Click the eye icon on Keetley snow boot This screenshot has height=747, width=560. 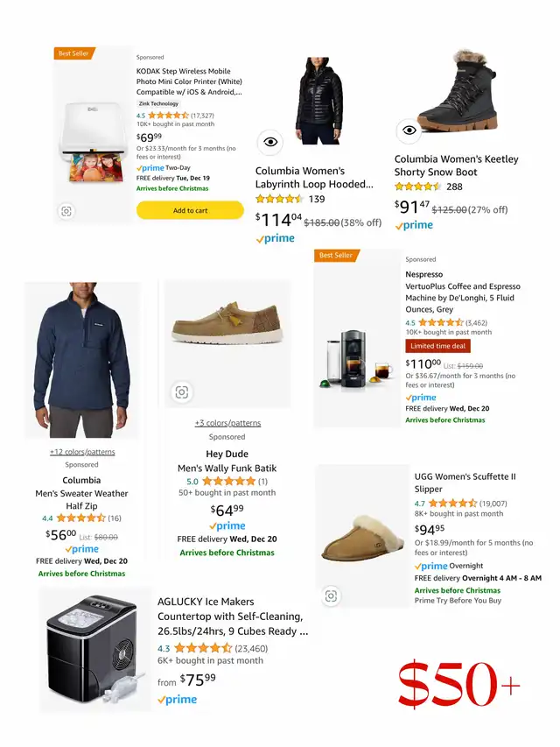[409, 130]
